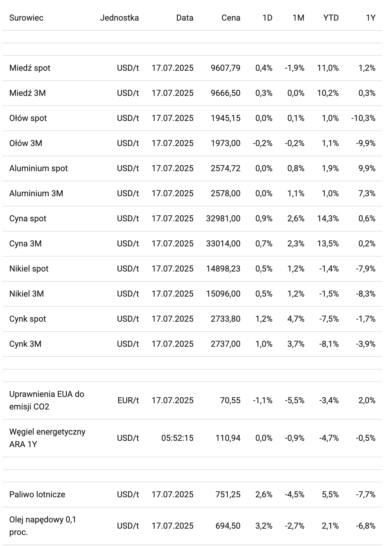Open the Miedź spot row
This screenshot has height=546, width=392.
tap(30, 68)
